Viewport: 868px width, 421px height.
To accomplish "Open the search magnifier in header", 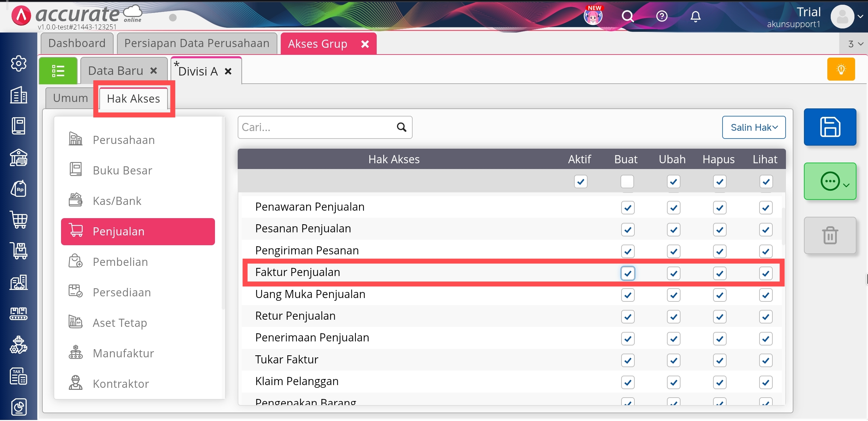I will point(628,16).
